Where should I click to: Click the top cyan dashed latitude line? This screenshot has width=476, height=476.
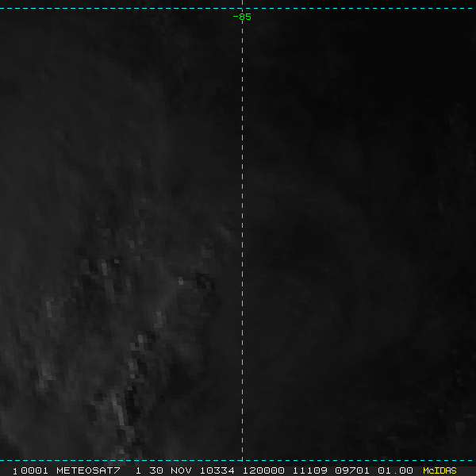[119, 9]
